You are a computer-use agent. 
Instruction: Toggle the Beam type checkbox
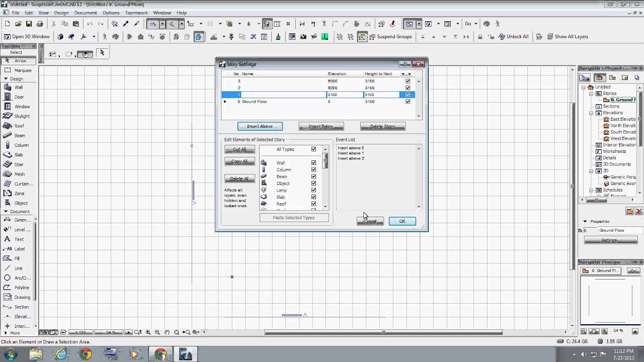[313, 176]
